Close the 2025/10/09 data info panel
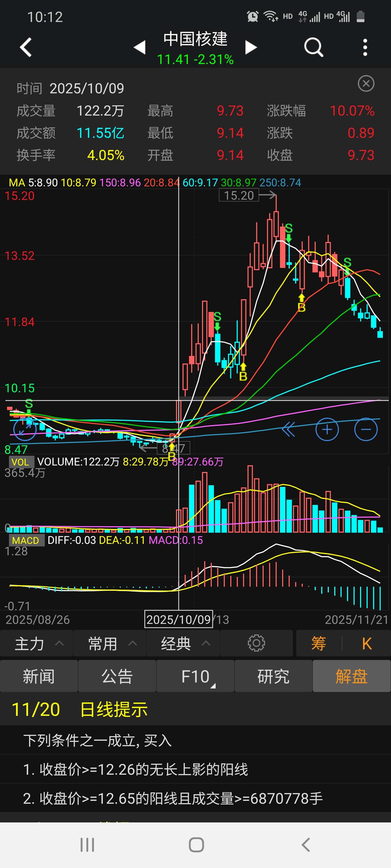 (366, 84)
